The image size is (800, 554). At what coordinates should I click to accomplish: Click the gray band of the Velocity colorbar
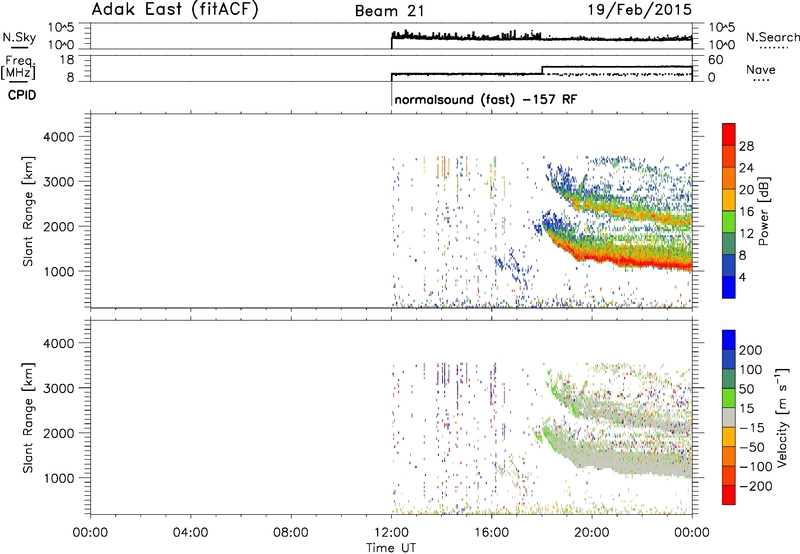[729, 418]
